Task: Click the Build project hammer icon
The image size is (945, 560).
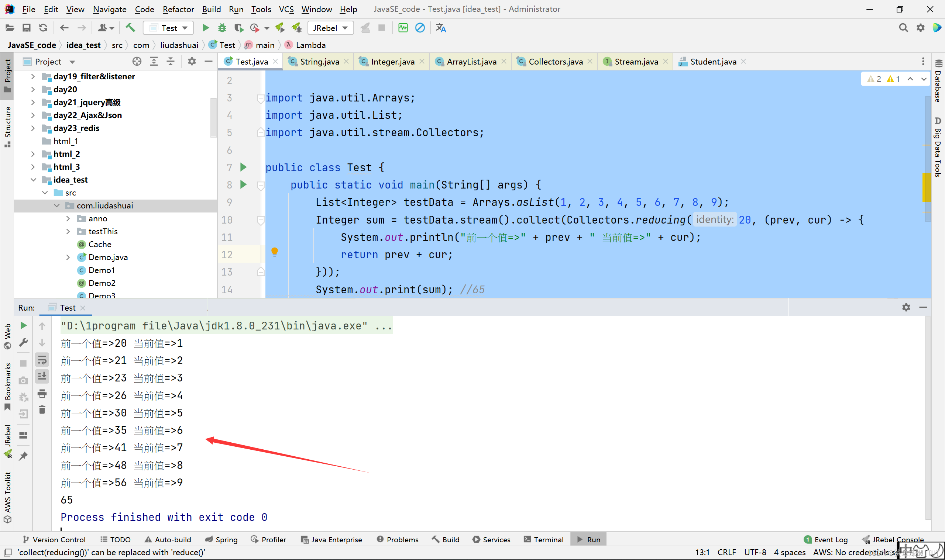Action: 130,28
